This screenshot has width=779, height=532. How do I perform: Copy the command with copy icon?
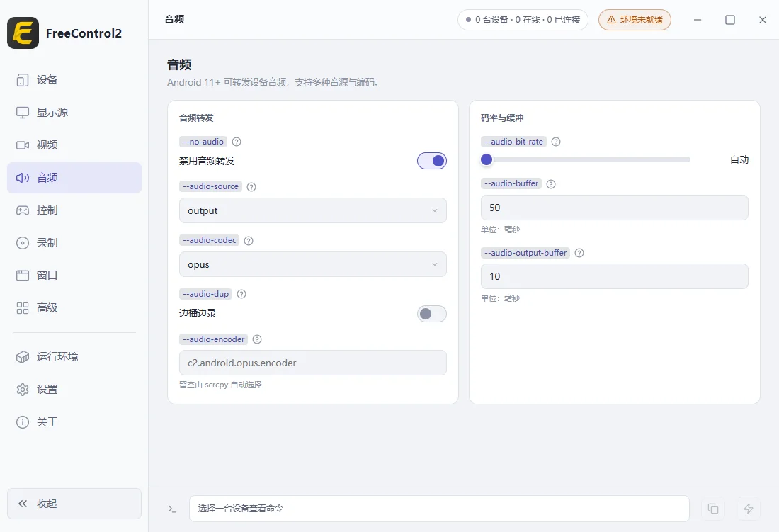[713, 508]
